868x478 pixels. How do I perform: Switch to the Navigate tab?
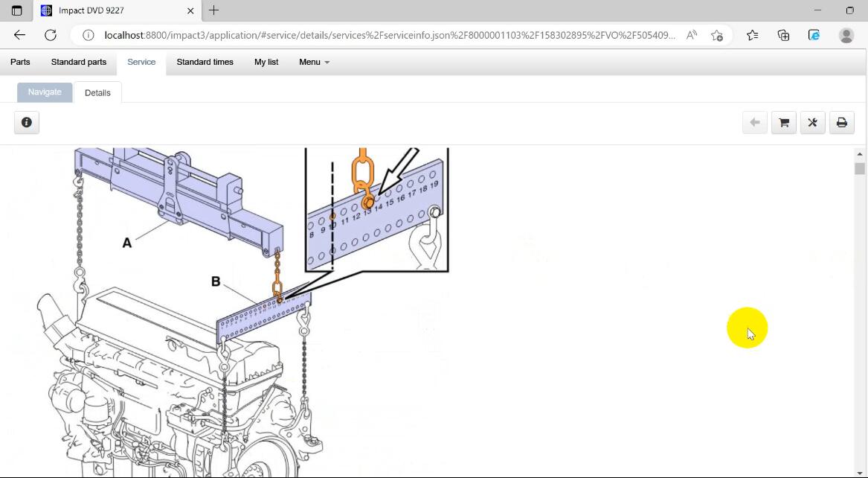(45, 92)
